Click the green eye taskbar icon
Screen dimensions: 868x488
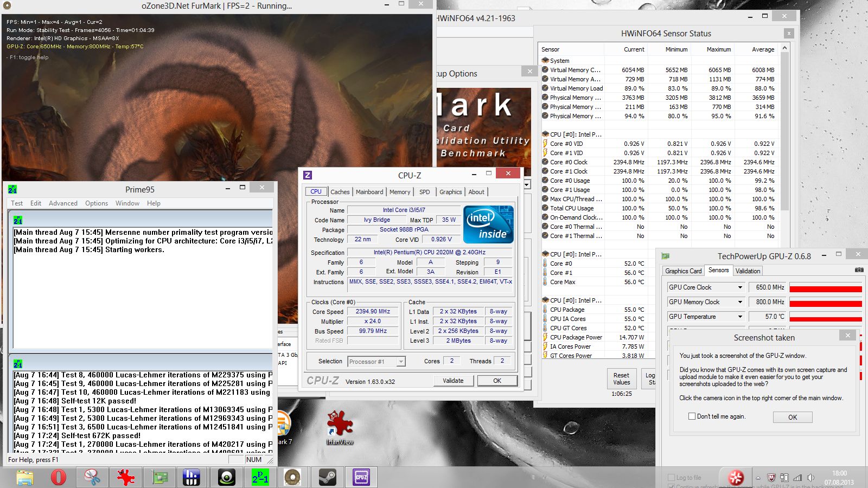(x=226, y=477)
